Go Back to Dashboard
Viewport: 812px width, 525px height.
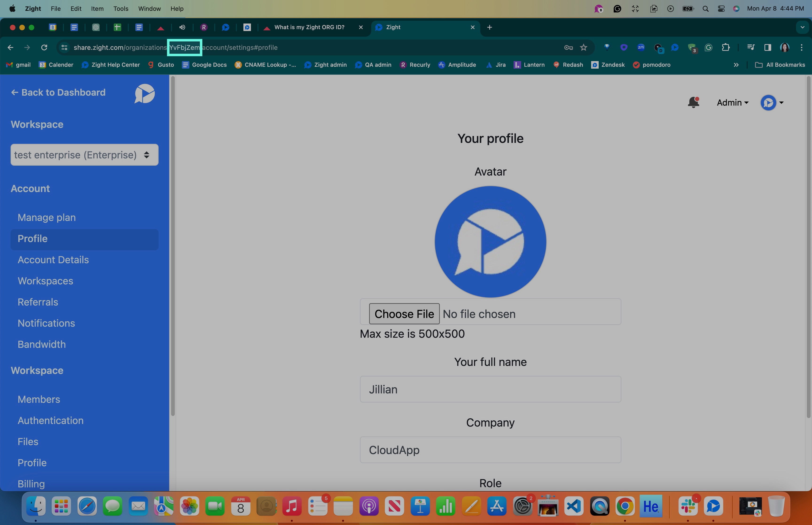[x=58, y=92]
